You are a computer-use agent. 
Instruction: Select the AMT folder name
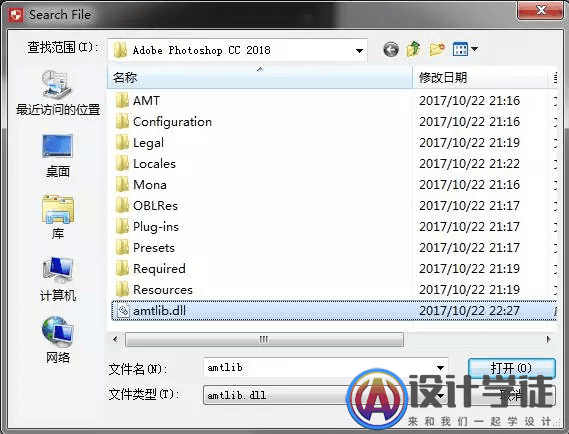point(146,101)
